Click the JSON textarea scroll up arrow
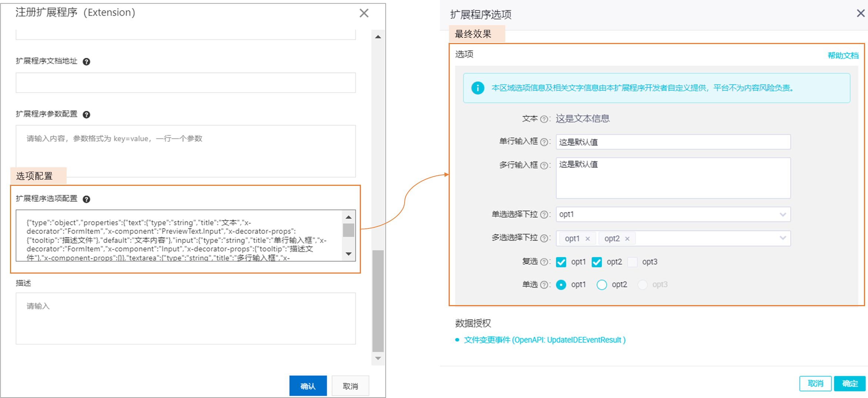 coord(348,217)
